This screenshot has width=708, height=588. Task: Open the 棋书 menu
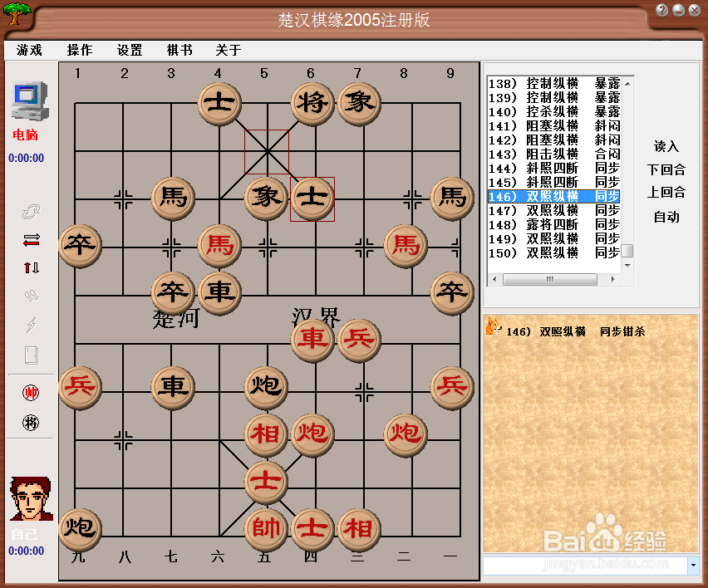[x=179, y=50]
